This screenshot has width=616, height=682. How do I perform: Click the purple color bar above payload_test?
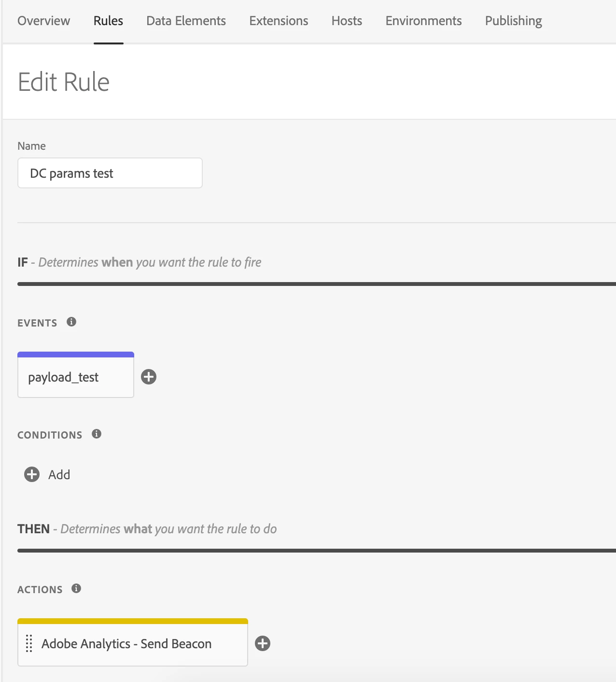click(75, 355)
